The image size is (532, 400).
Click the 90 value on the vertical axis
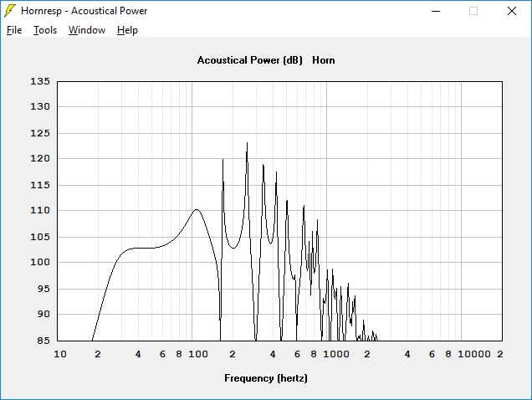pyautogui.click(x=43, y=314)
